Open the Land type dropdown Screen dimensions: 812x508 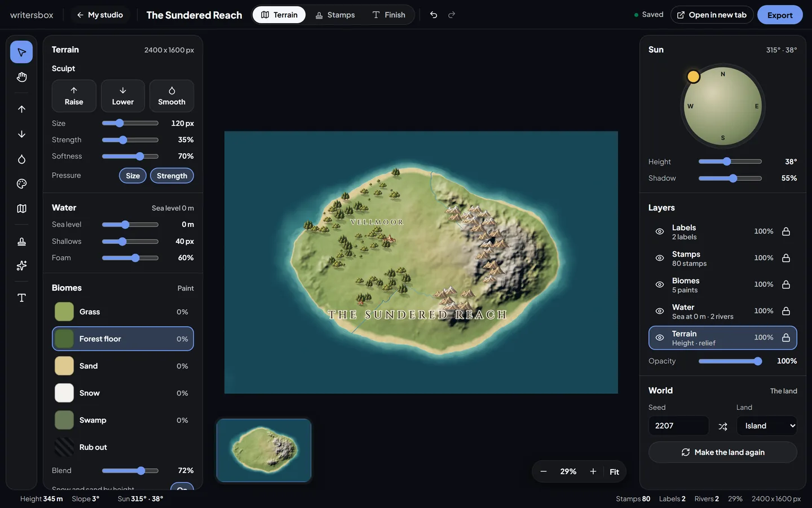pyautogui.click(x=767, y=426)
